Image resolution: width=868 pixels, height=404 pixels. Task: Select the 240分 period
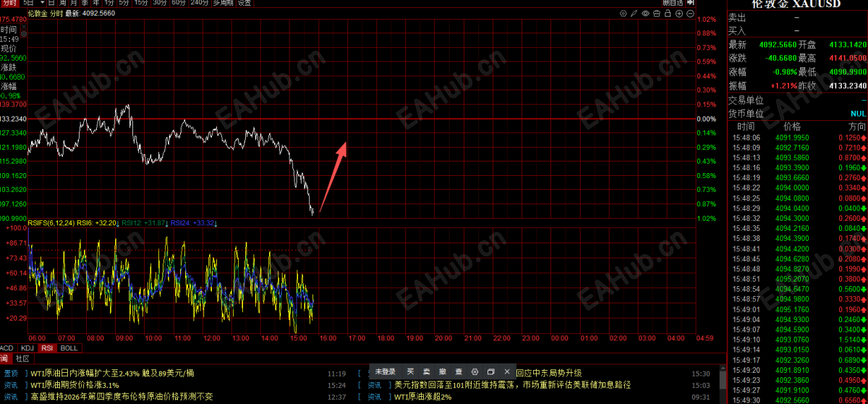point(200,3)
